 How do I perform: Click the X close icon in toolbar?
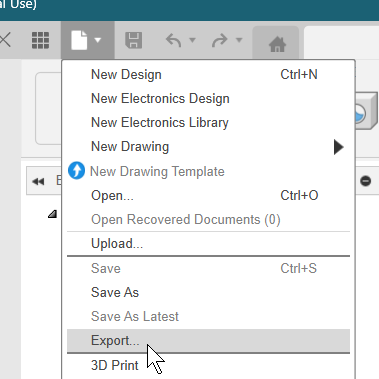5,40
